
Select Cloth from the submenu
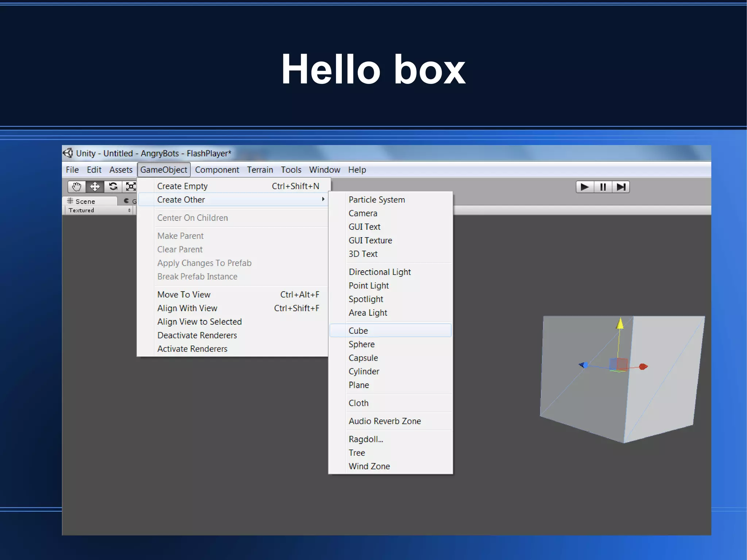pyautogui.click(x=391, y=403)
